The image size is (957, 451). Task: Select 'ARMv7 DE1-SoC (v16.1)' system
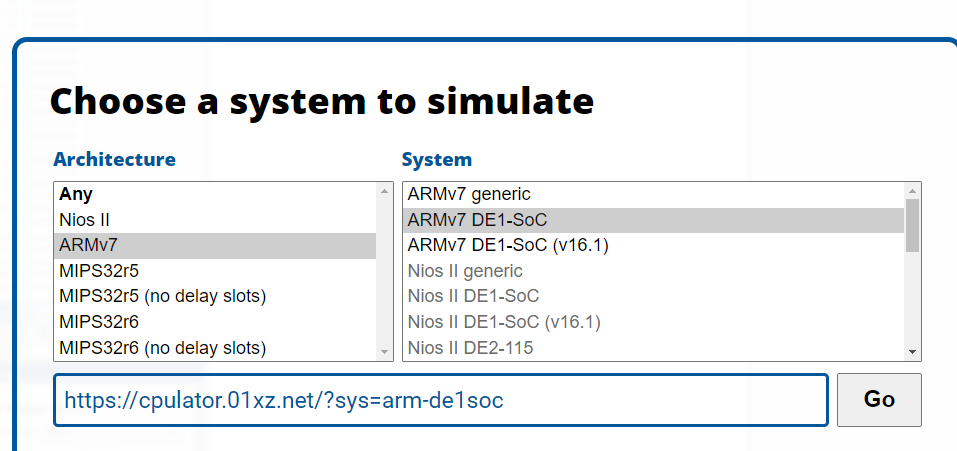coord(653,245)
